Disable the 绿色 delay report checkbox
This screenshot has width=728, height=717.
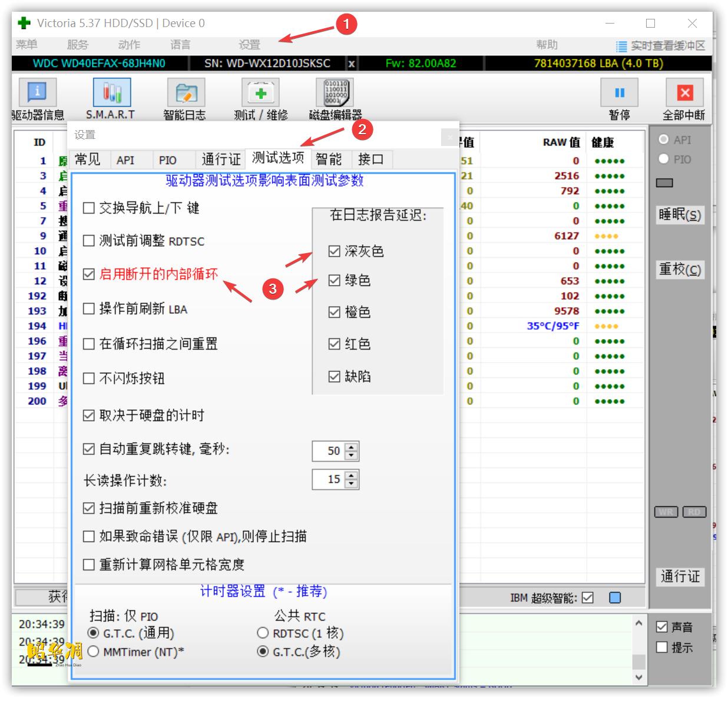tap(334, 281)
